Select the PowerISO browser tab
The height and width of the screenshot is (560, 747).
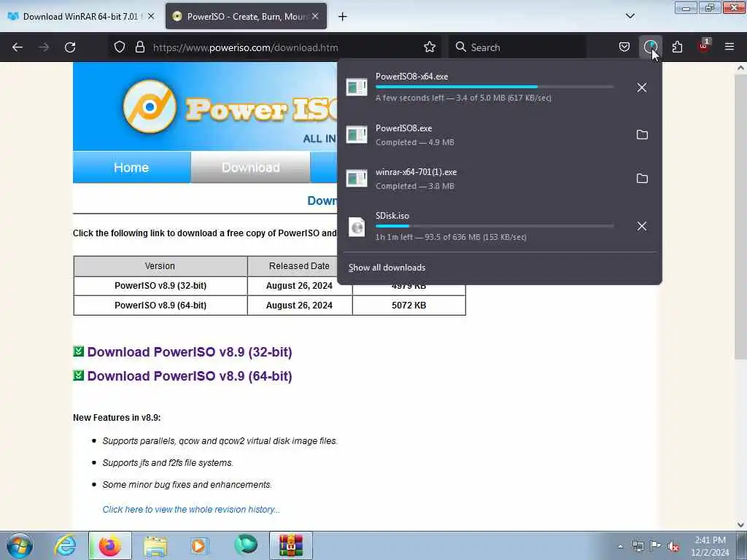[246, 17]
